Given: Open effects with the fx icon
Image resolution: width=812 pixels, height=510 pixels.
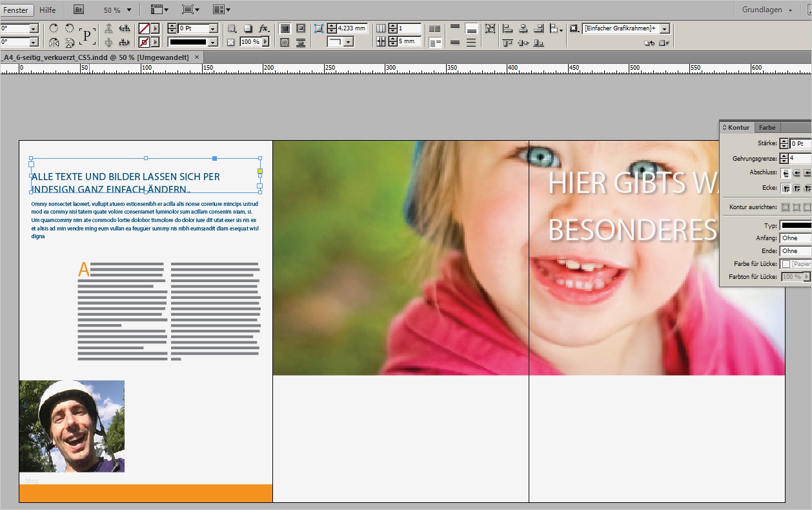Looking at the screenshot, I should [263, 28].
